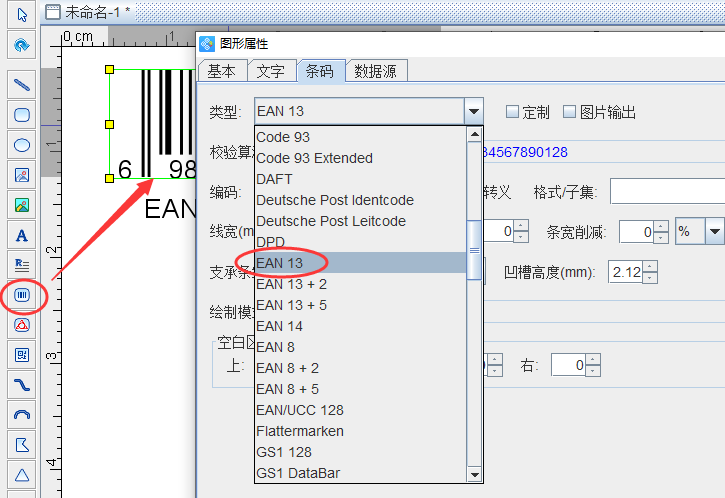Open the percent unit dropdown arrow
Screen dimensions: 725x498
[715, 231]
